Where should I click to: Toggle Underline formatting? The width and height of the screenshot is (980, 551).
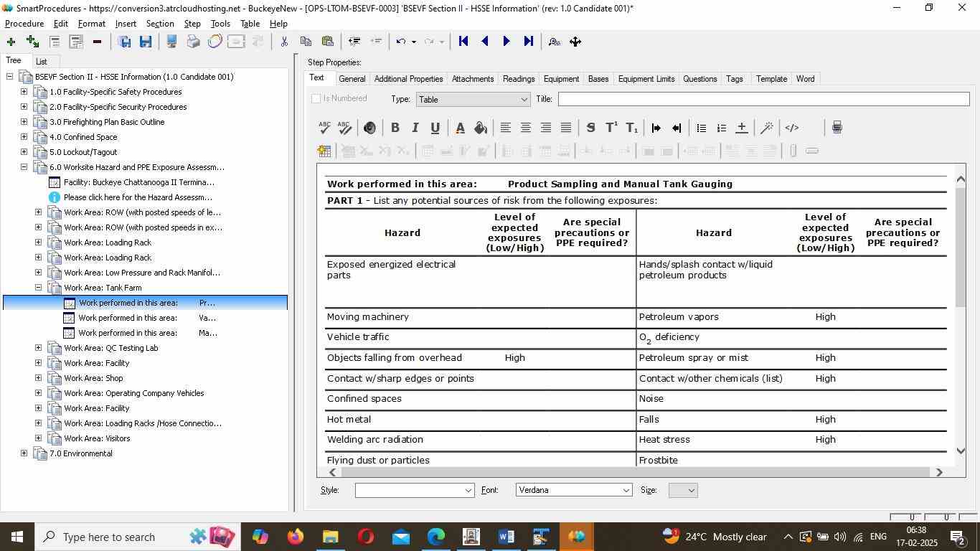tap(435, 128)
